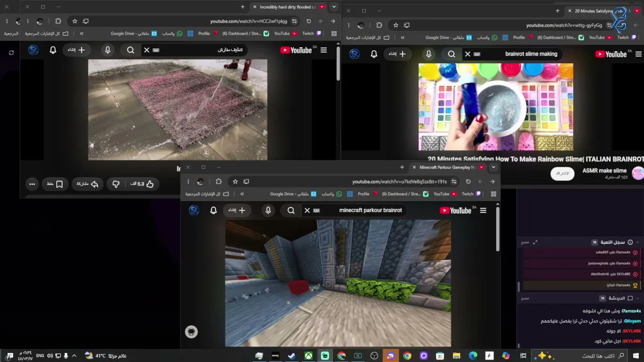
Task: Click search magnifier in carpet-cleaning window
Action: [x=131, y=50]
